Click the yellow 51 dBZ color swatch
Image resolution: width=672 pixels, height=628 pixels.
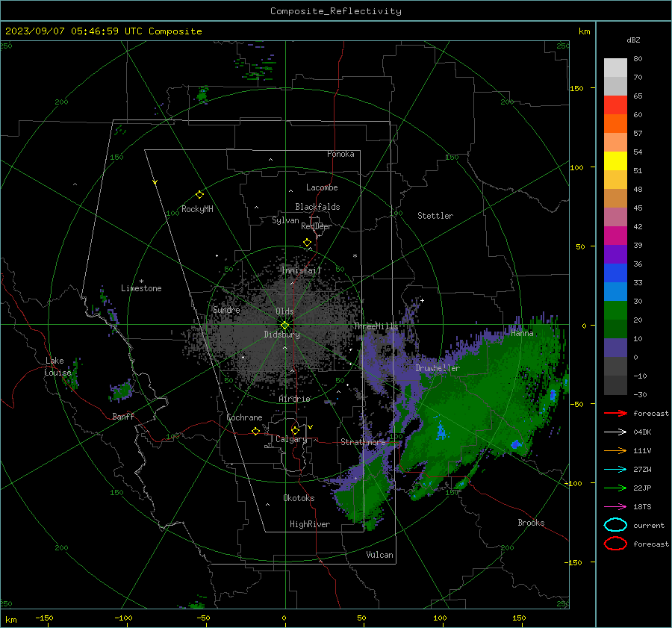point(615,161)
